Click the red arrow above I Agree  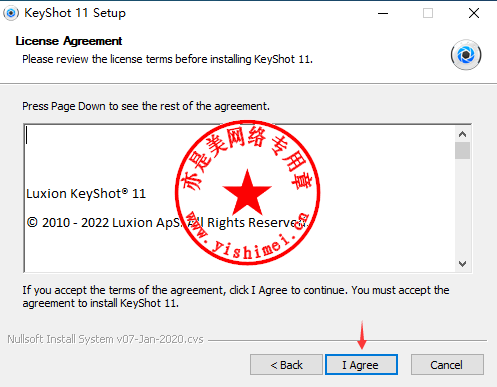[x=362, y=335]
